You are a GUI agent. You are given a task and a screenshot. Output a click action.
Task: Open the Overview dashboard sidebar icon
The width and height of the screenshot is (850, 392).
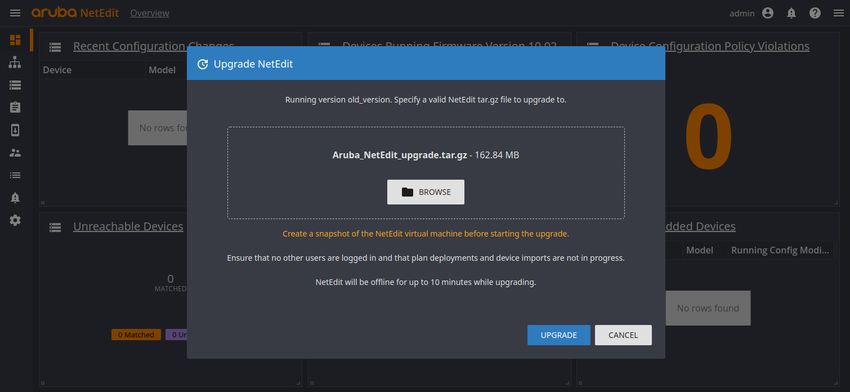tap(15, 40)
